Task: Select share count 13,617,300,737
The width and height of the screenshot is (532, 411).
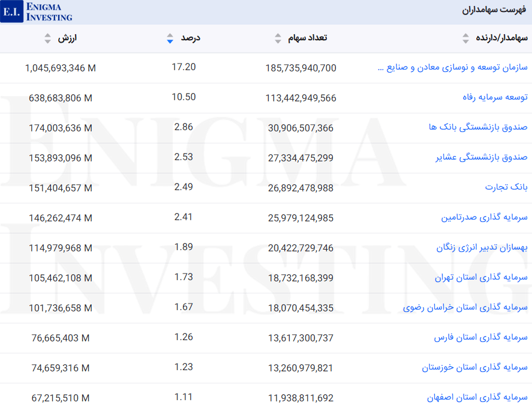Action: (300, 338)
